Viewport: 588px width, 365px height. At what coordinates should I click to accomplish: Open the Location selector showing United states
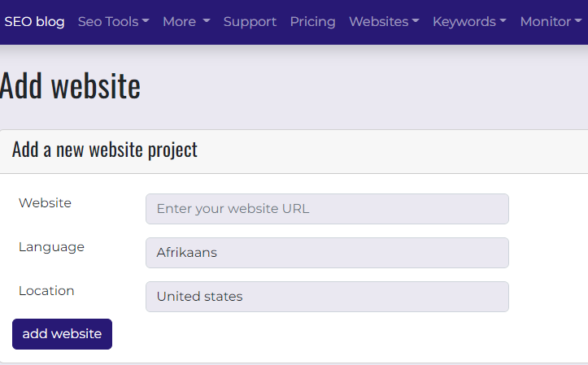click(327, 297)
